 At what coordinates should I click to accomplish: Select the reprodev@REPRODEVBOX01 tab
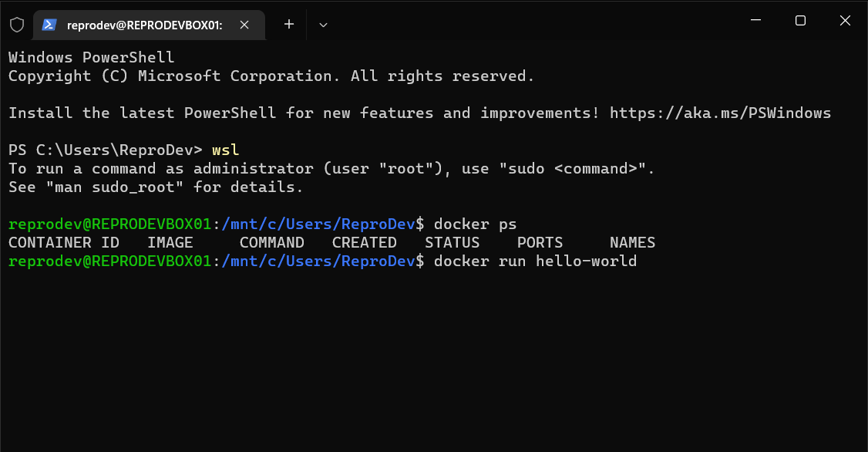[146, 24]
